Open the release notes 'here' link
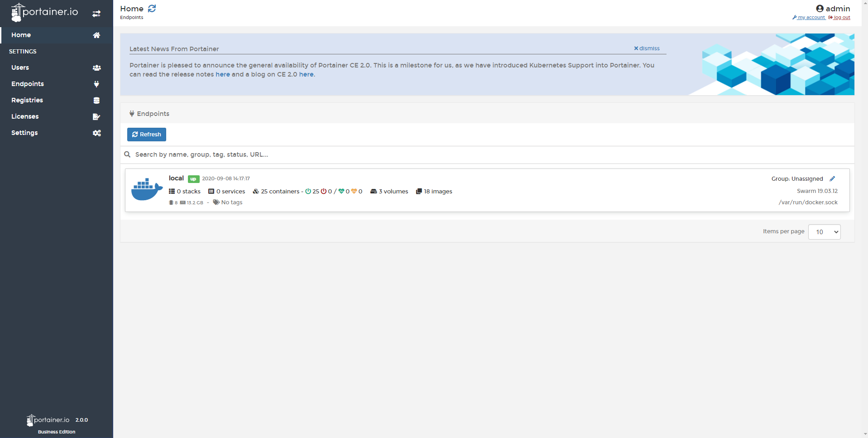This screenshot has height=438, width=868. coord(222,74)
